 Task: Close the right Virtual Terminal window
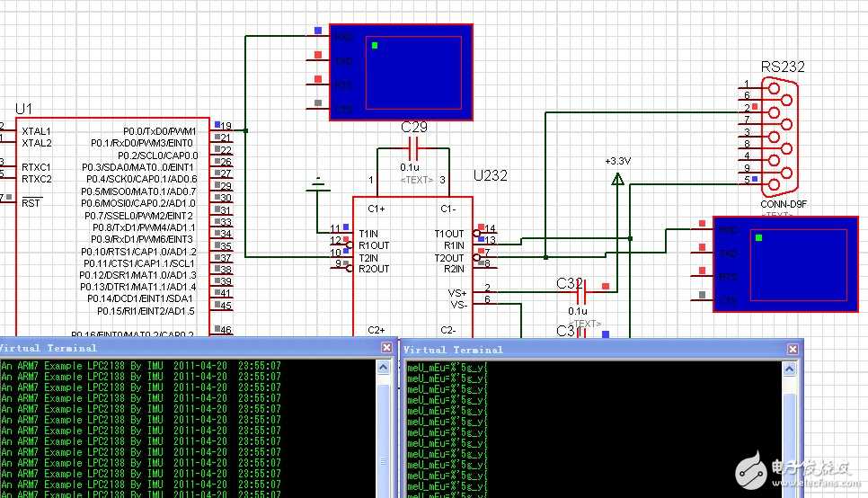click(792, 348)
